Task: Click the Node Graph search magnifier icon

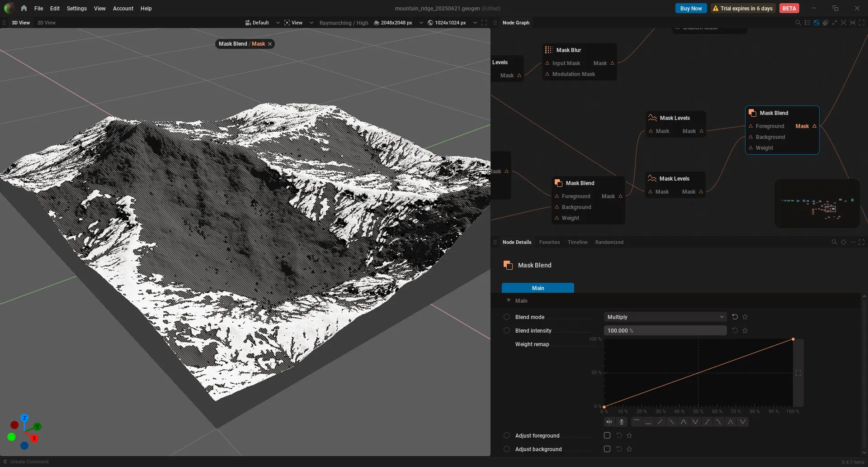Action: pyautogui.click(x=798, y=23)
